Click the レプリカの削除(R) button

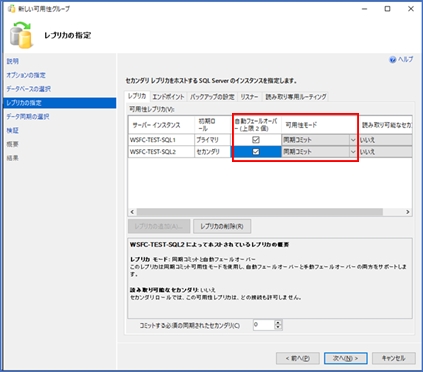[x=222, y=226]
